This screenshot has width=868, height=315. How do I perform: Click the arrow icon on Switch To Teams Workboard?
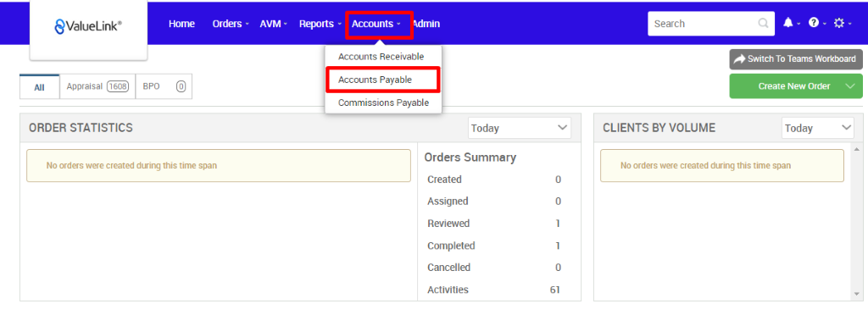(739, 59)
